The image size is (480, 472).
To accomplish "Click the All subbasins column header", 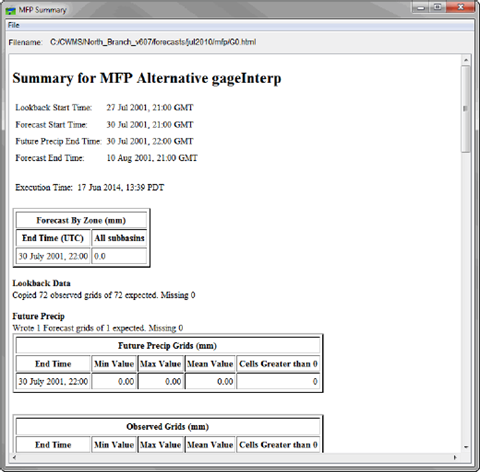I will pyautogui.click(x=119, y=238).
